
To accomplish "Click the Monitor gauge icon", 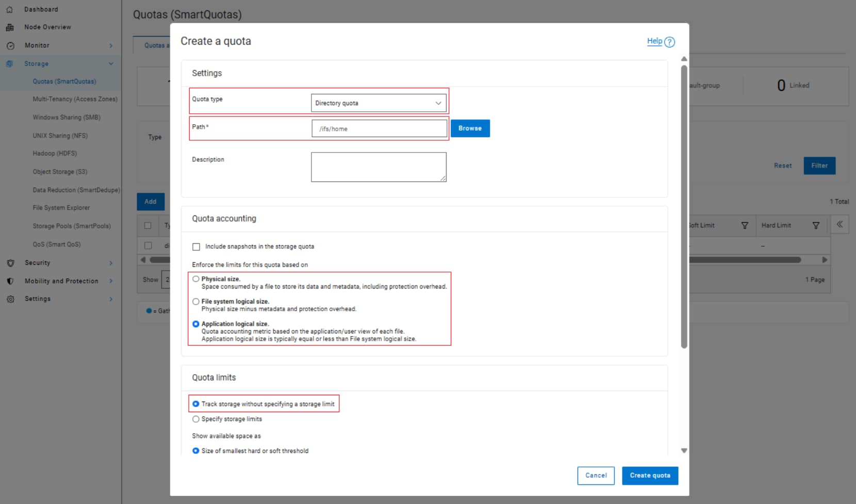I will pos(10,46).
